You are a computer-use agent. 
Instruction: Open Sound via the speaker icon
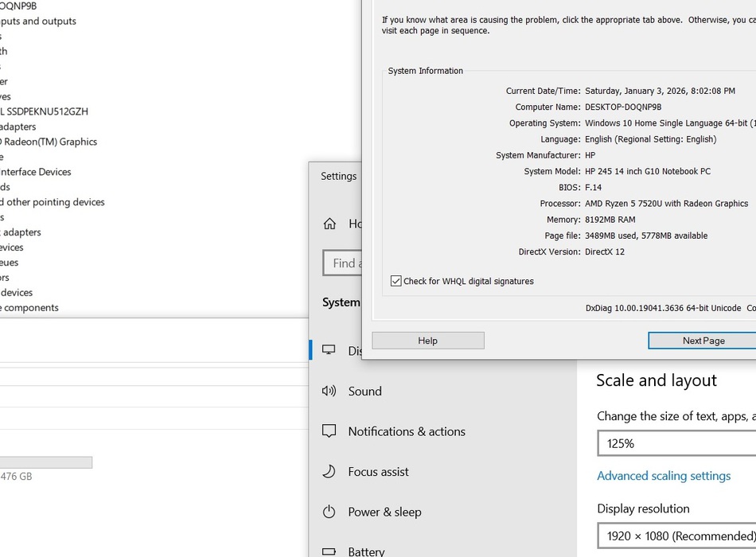click(x=329, y=391)
